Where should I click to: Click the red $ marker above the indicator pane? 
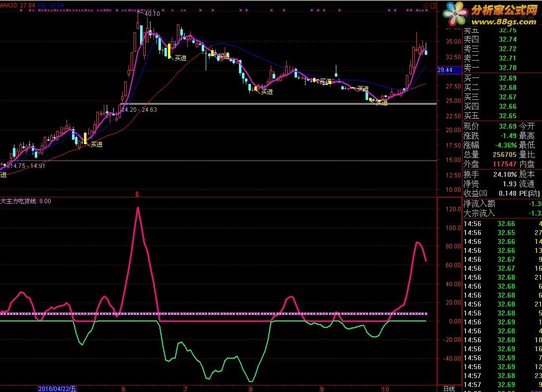[137, 195]
